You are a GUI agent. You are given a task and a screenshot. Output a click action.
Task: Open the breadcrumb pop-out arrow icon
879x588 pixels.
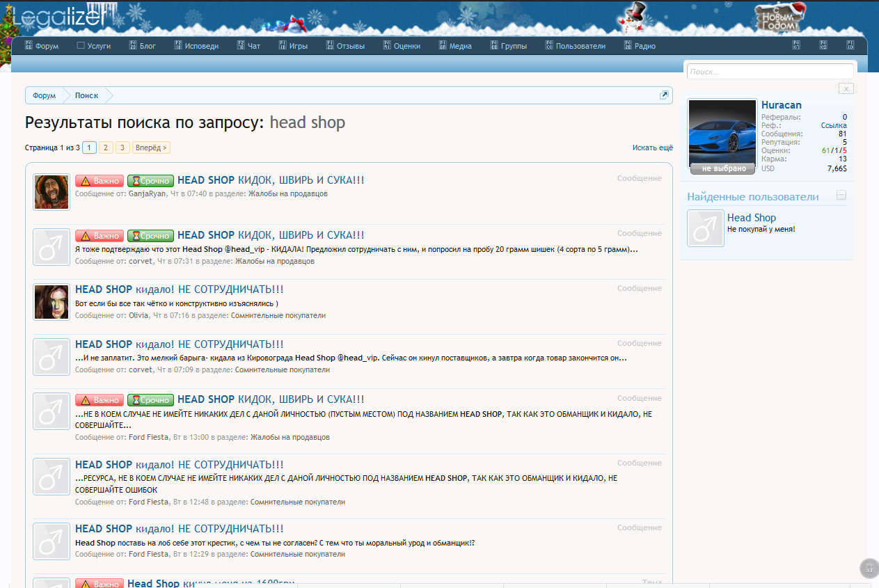click(x=664, y=95)
